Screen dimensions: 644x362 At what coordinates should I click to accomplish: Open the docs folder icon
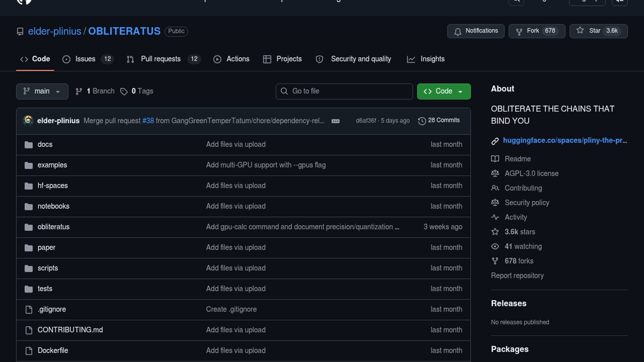29,144
